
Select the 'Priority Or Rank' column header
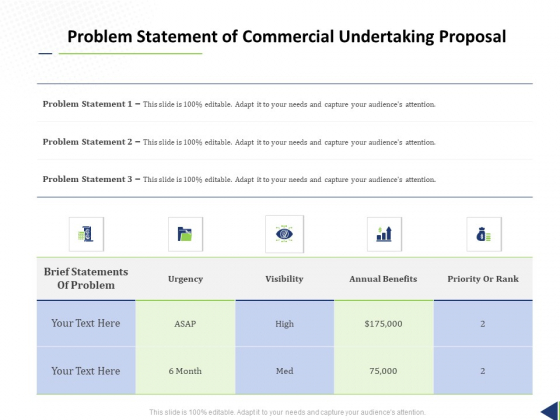pos(483,279)
